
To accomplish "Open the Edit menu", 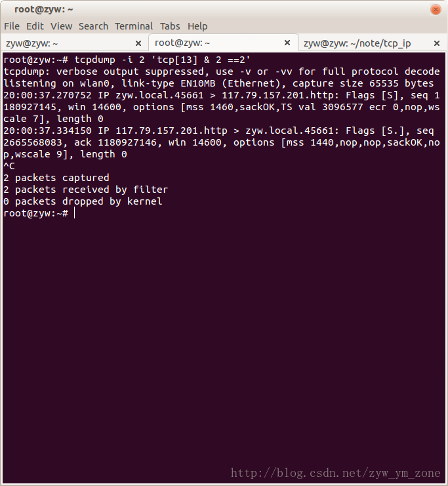I will [35, 26].
